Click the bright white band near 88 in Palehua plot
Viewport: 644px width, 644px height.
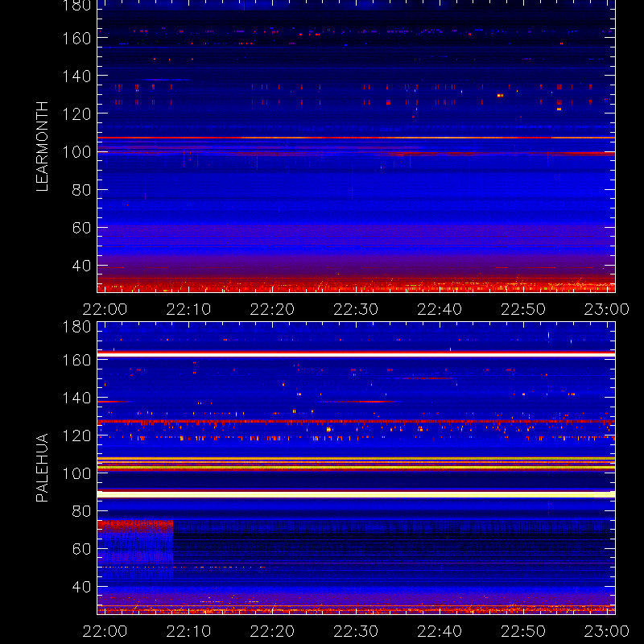coord(356,494)
